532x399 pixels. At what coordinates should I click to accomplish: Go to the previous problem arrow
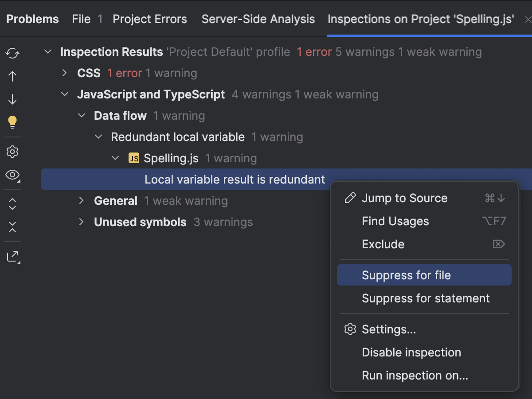click(x=12, y=76)
